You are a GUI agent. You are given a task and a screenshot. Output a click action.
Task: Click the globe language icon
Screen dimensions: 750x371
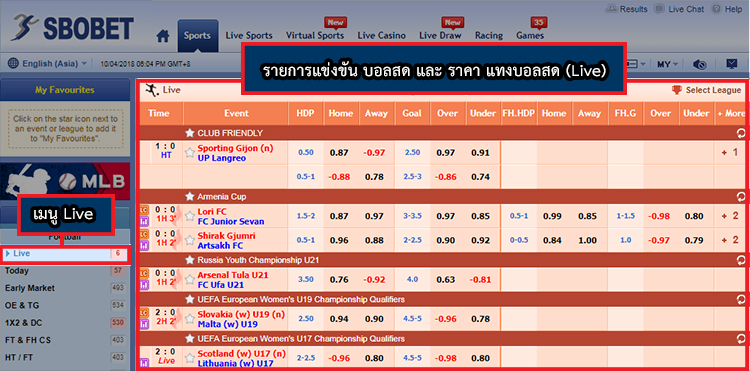point(13,63)
